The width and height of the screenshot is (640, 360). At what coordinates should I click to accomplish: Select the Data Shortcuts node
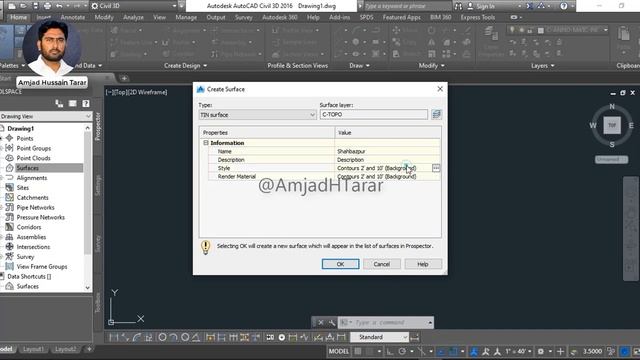click(x=29, y=276)
